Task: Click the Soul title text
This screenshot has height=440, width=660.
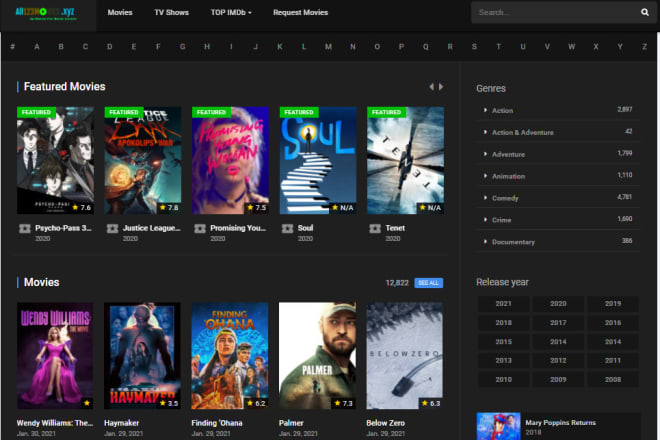Action: tap(305, 228)
